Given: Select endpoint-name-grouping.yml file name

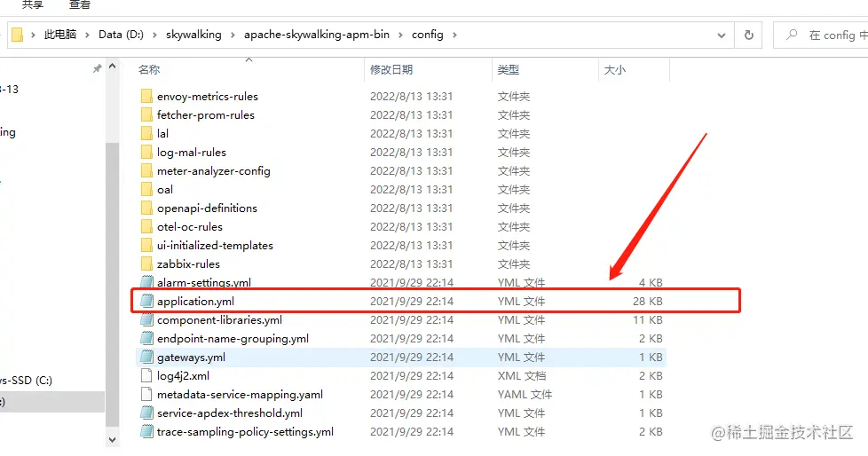Looking at the screenshot, I should tap(233, 338).
